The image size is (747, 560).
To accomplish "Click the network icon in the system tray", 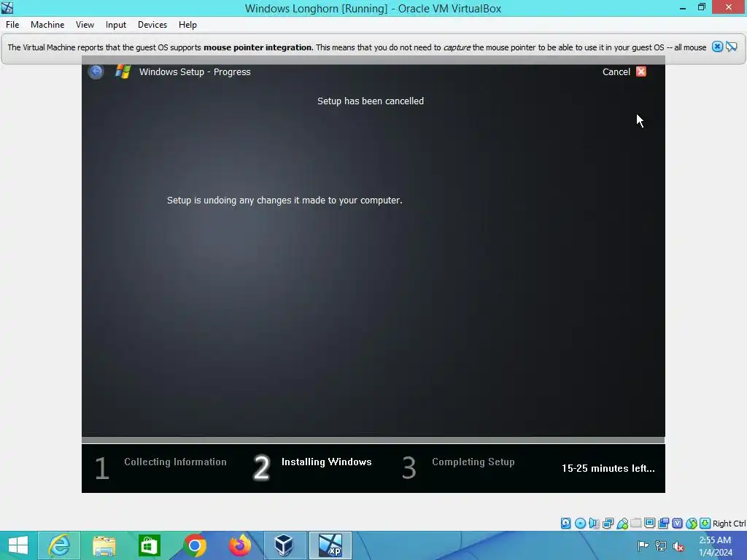I will [661, 545].
